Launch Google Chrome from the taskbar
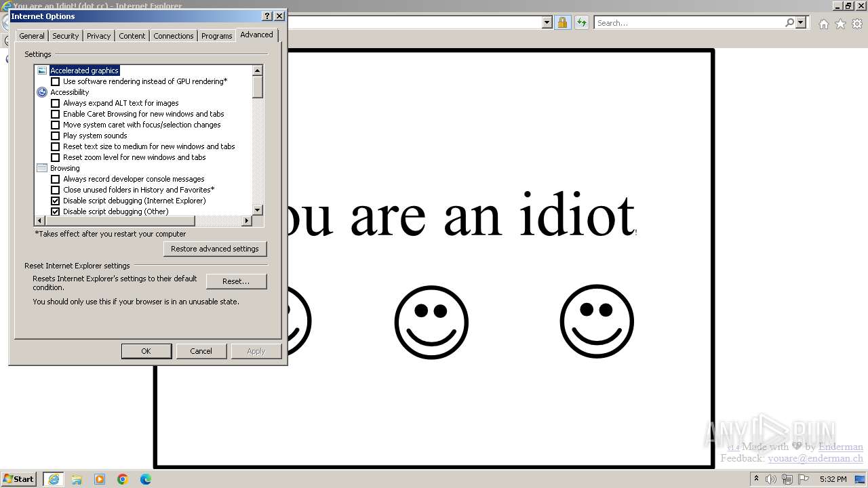The image size is (868, 488). [x=123, y=479]
